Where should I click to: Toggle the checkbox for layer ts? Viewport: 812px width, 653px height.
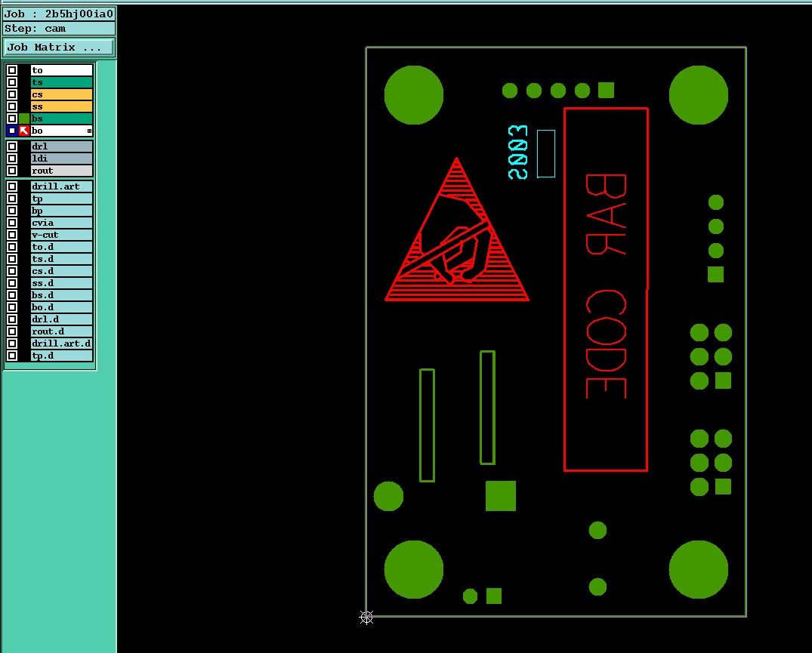[12, 82]
